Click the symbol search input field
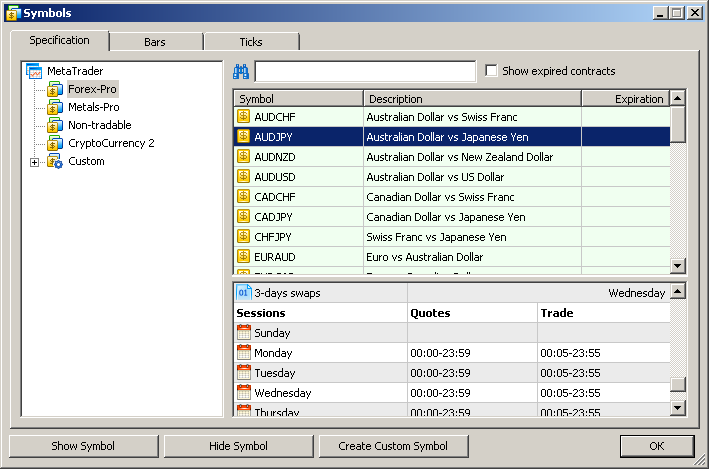The image size is (709, 469). pos(365,71)
